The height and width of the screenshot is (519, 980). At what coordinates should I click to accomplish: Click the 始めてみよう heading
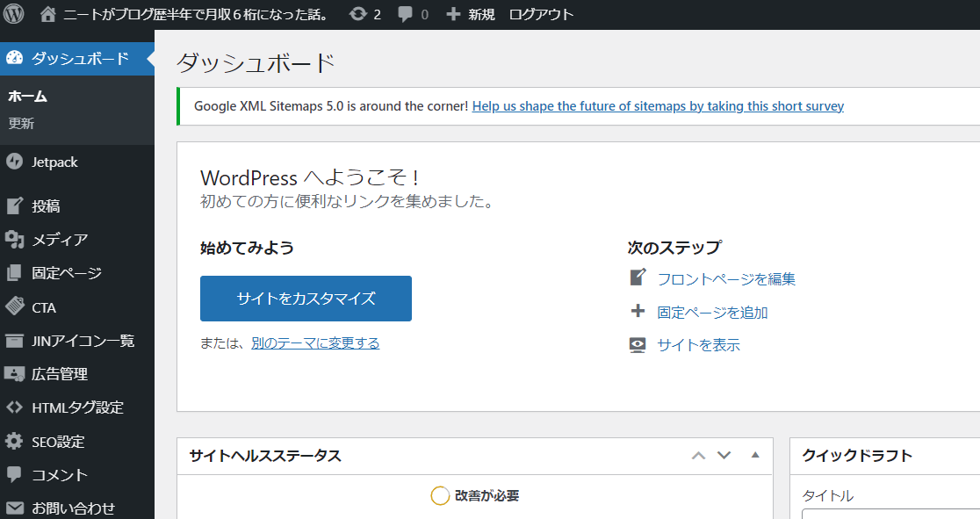(247, 248)
